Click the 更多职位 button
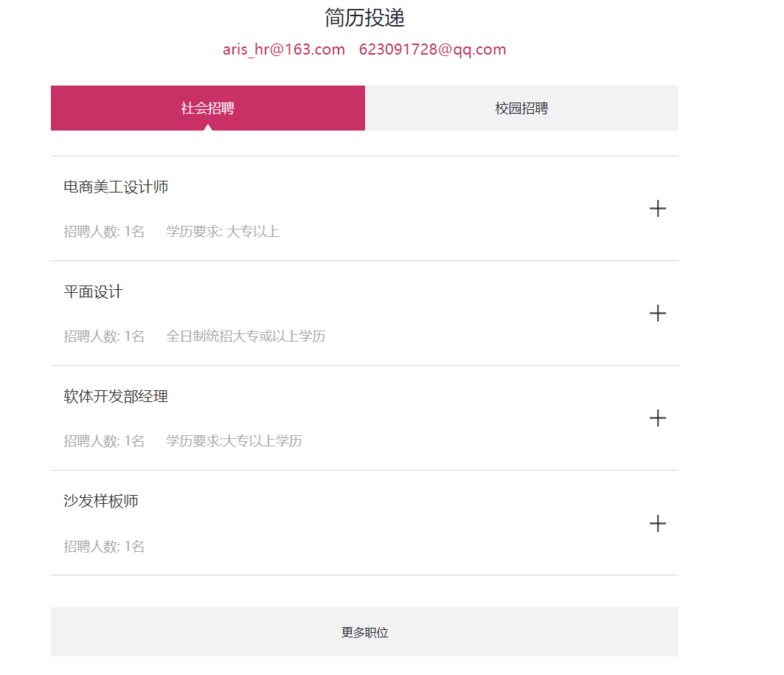This screenshot has width=784, height=675. point(364,632)
